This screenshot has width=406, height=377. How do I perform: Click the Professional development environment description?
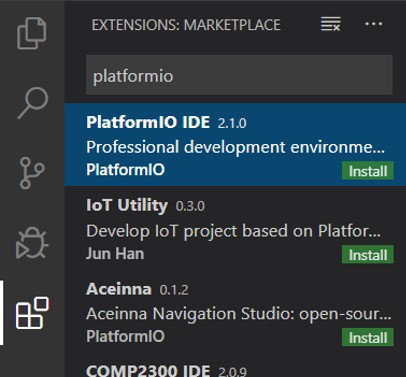coord(236,147)
